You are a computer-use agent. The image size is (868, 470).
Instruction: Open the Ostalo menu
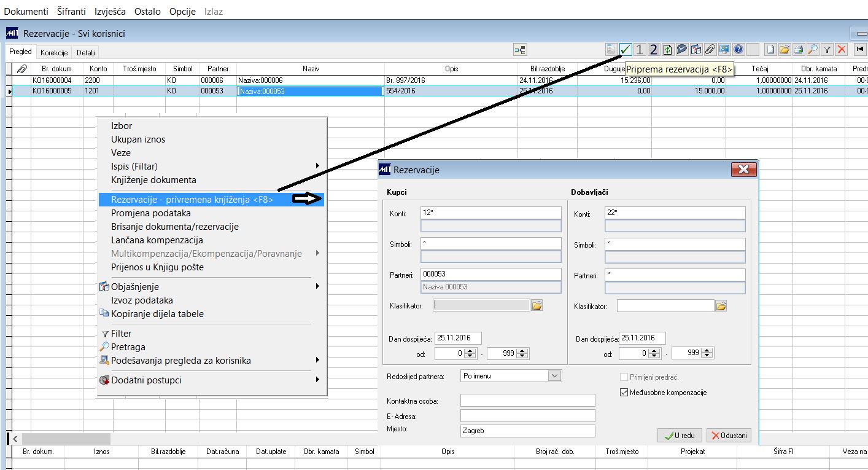[x=148, y=12]
